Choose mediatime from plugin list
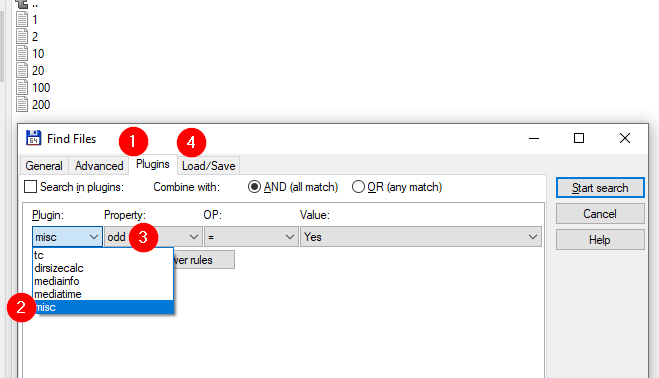The height and width of the screenshot is (378, 659). tap(103, 294)
